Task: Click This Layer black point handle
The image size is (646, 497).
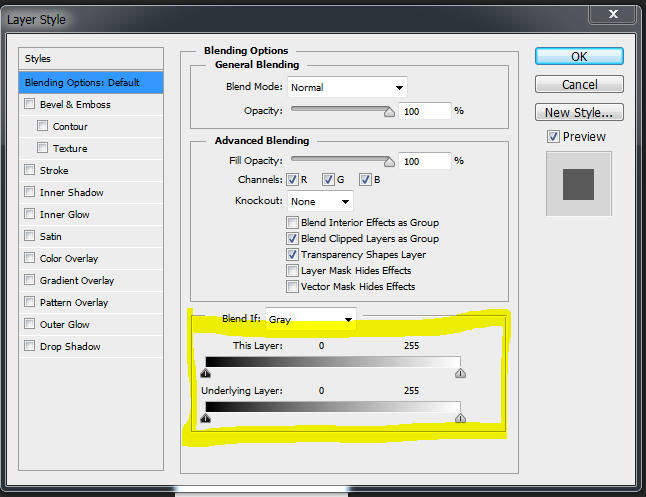Action: click(206, 373)
